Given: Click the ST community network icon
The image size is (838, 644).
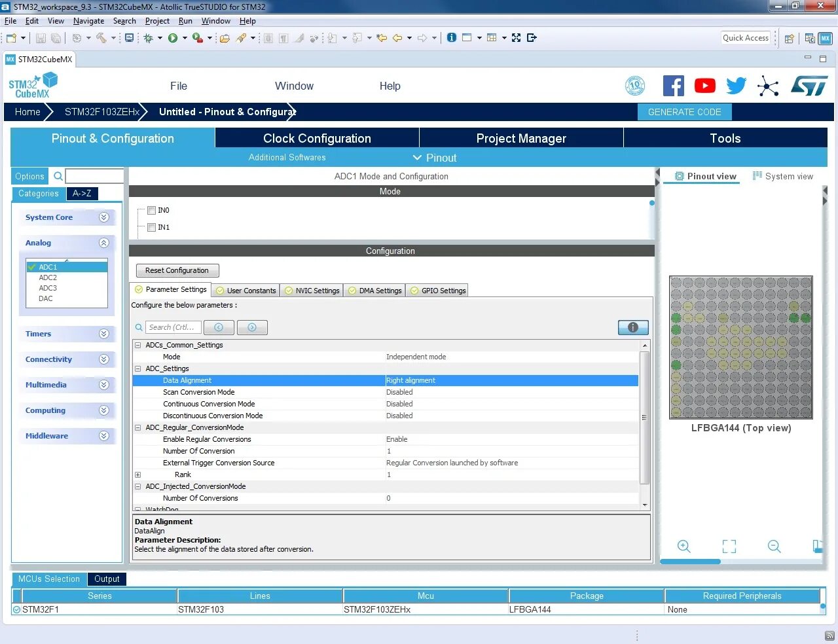Looking at the screenshot, I should tap(768, 86).
